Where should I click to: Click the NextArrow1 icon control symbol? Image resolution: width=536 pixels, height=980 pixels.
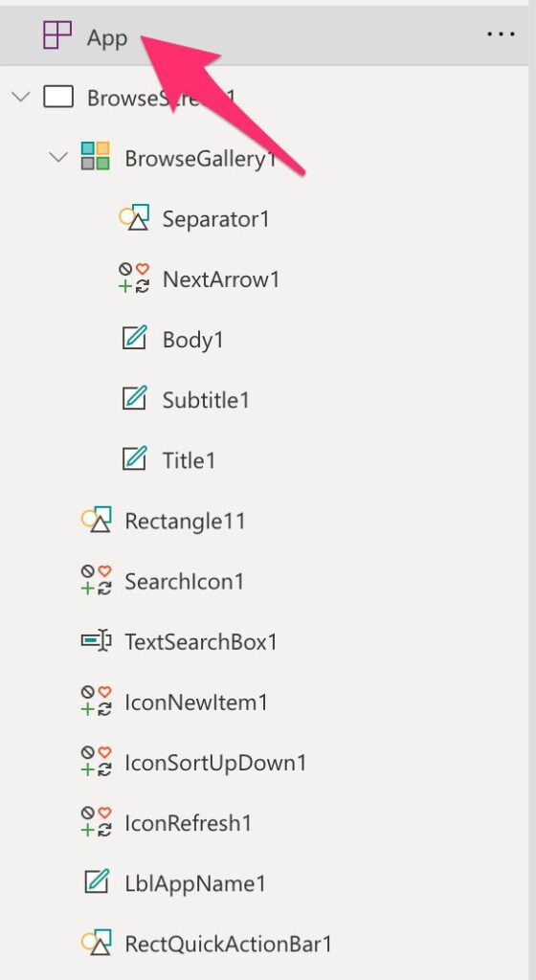(x=134, y=278)
